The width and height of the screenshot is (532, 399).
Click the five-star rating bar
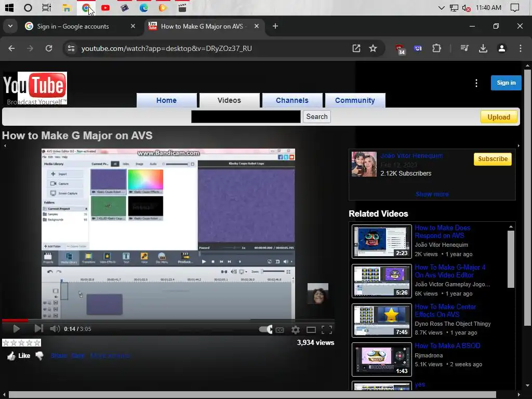(21, 343)
